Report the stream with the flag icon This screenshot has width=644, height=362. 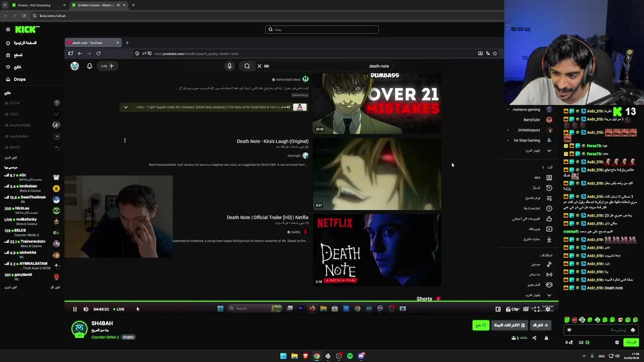pos(546,338)
